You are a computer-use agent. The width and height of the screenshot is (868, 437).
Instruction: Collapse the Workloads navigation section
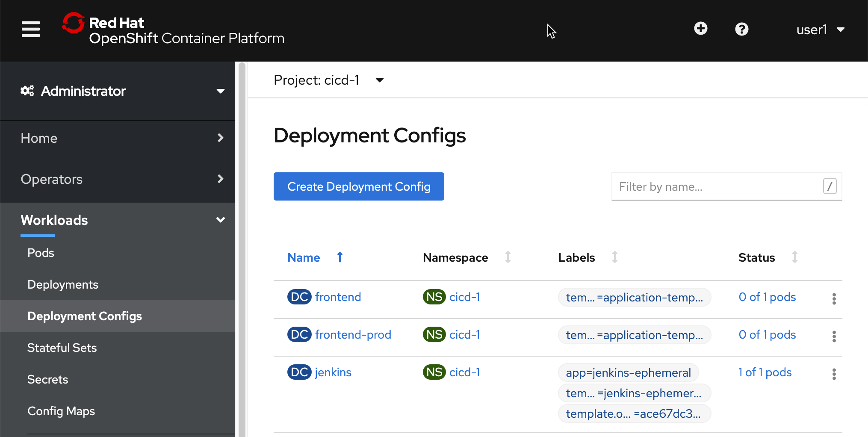click(x=118, y=220)
